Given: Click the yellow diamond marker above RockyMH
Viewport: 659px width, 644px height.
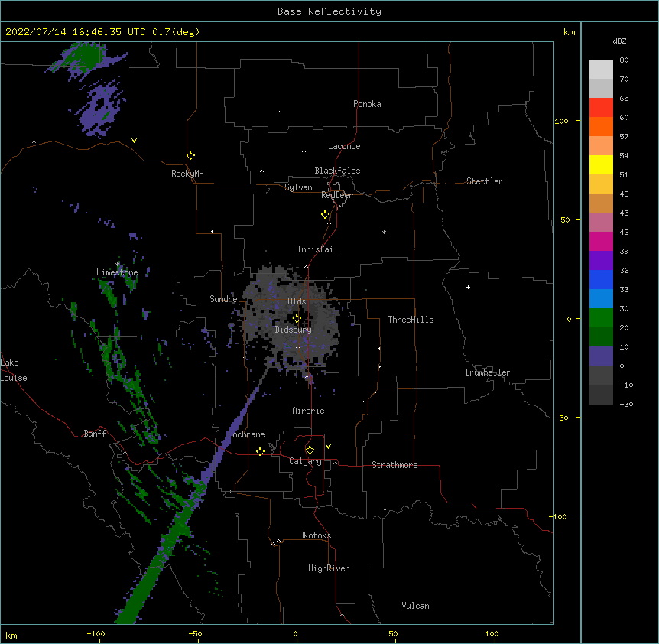Looking at the screenshot, I should [x=190, y=156].
